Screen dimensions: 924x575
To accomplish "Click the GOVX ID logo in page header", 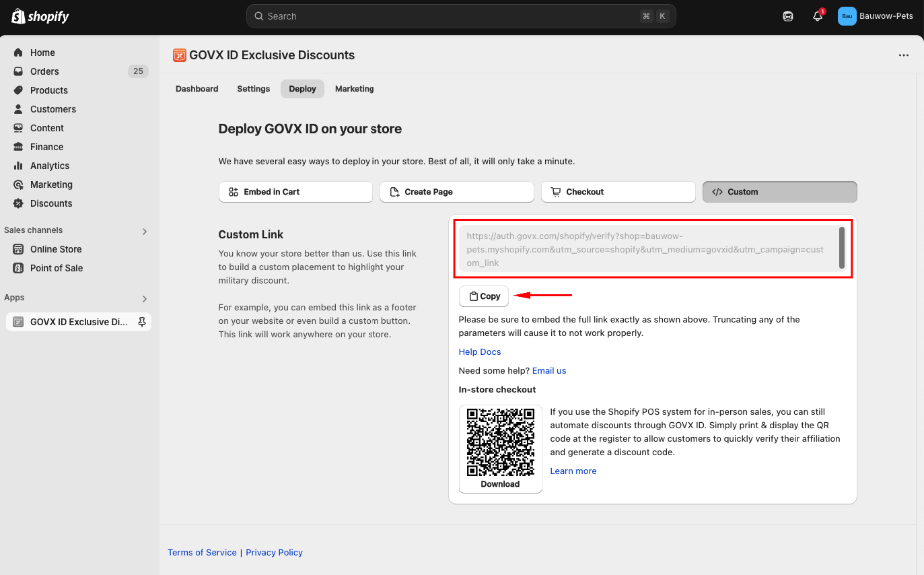I will (179, 55).
